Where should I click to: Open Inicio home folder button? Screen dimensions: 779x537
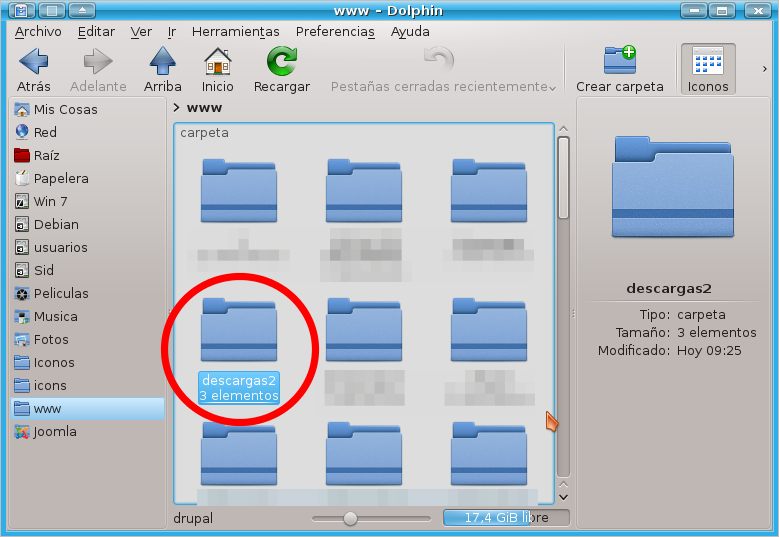click(218, 70)
